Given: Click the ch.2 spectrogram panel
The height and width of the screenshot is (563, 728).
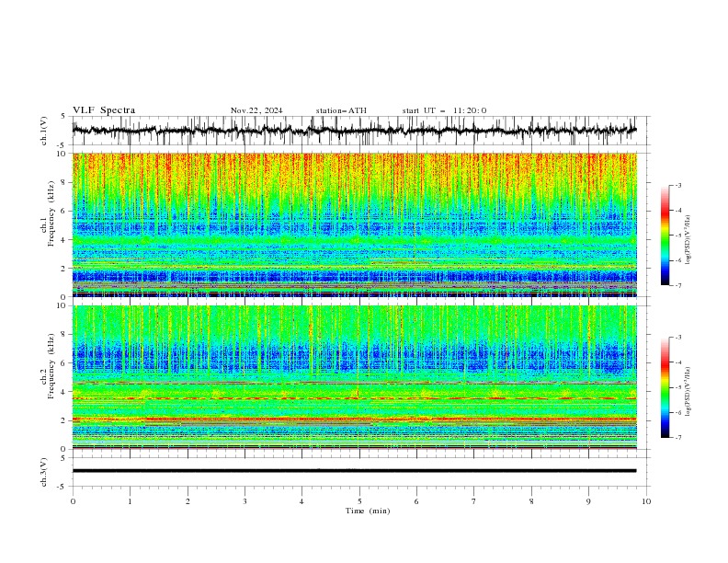Looking at the screenshot, I should tap(355, 377).
